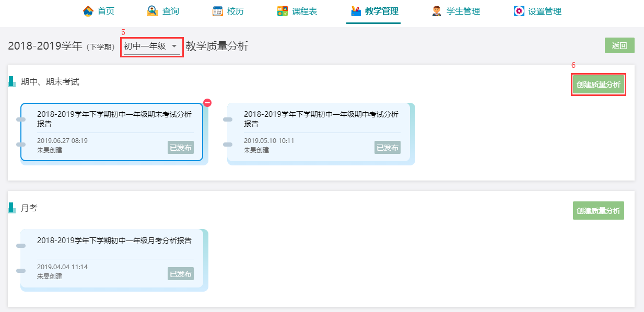Click the 课程表 timetable icon
Image resolution: width=644 pixels, height=312 pixels.
point(283,11)
